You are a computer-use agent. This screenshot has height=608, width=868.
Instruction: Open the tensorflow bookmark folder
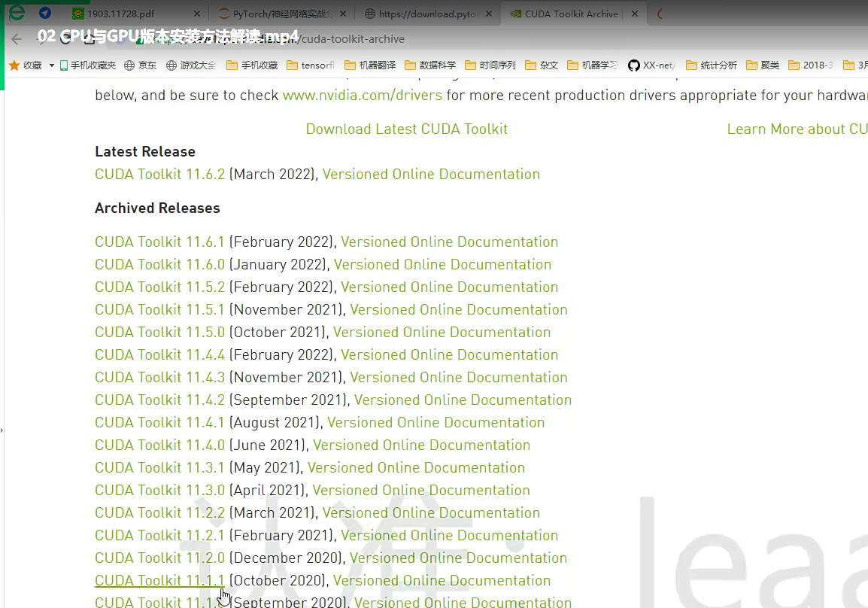pyautogui.click(x=310, y=65)
